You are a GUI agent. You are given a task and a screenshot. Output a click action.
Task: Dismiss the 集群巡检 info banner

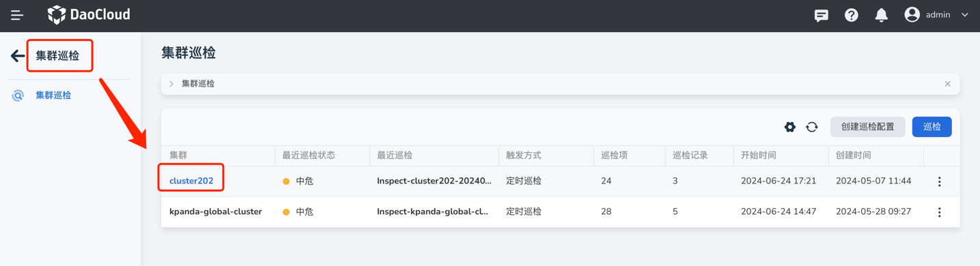coord(948,84)
